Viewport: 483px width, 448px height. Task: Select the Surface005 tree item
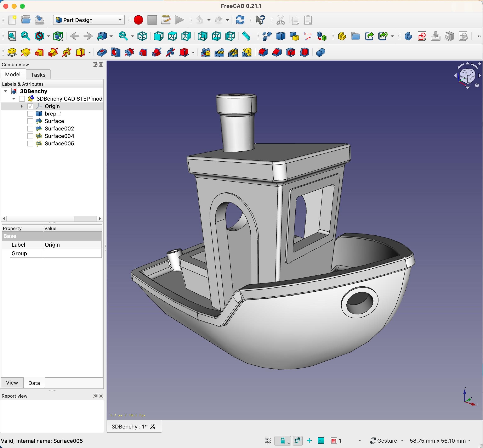[59, 144]
